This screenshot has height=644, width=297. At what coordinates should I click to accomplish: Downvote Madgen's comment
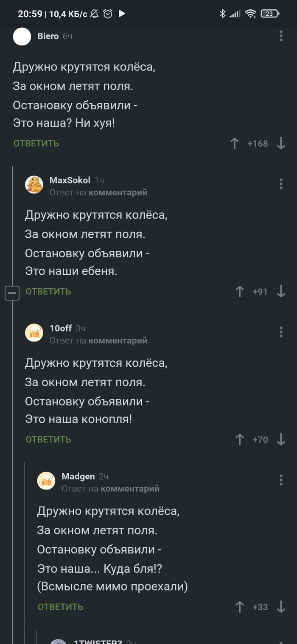[x=281, y=607]
